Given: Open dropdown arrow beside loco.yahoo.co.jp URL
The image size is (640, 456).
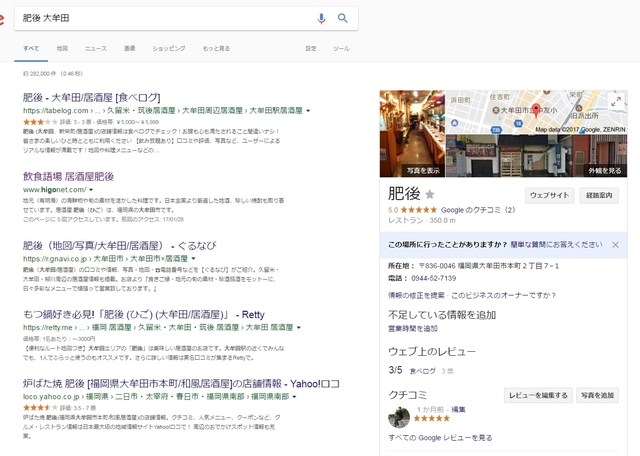Looking at the screenshot, I should click(294, 396).
